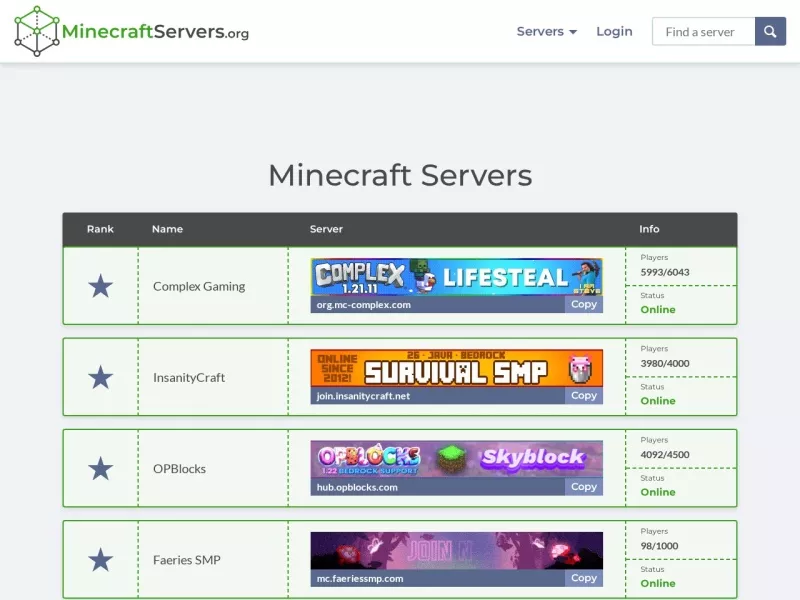This screenshot has height=600, width=800.
Task: Open the OPBlocks Skyblock banner
Action: [457, 460]
